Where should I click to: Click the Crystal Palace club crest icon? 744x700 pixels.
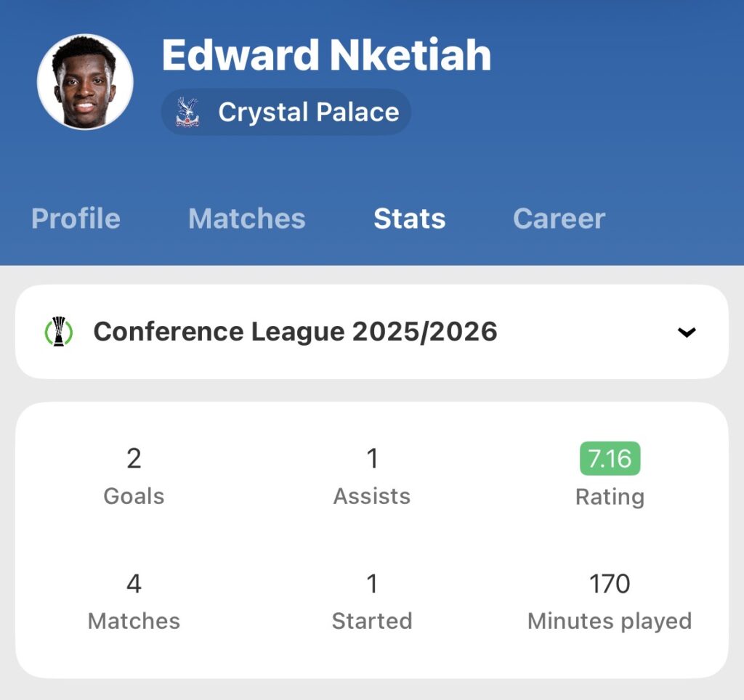point(187,113)
